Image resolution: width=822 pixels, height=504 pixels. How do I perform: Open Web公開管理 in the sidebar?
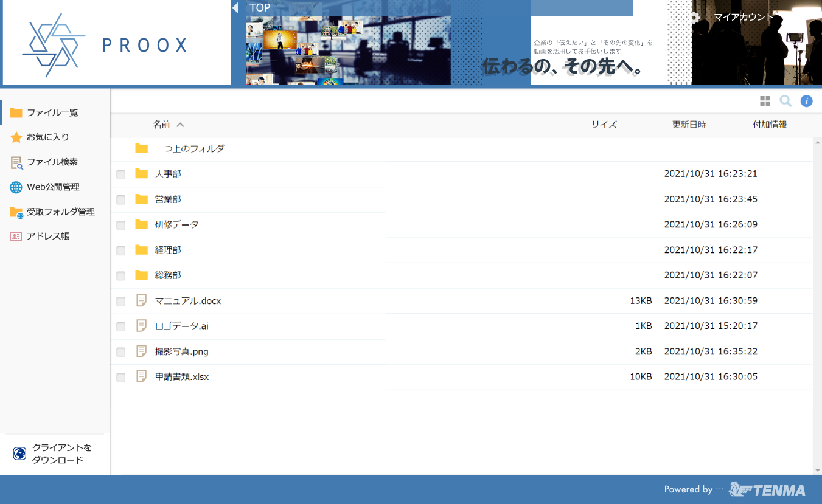(x=53, y=187)
